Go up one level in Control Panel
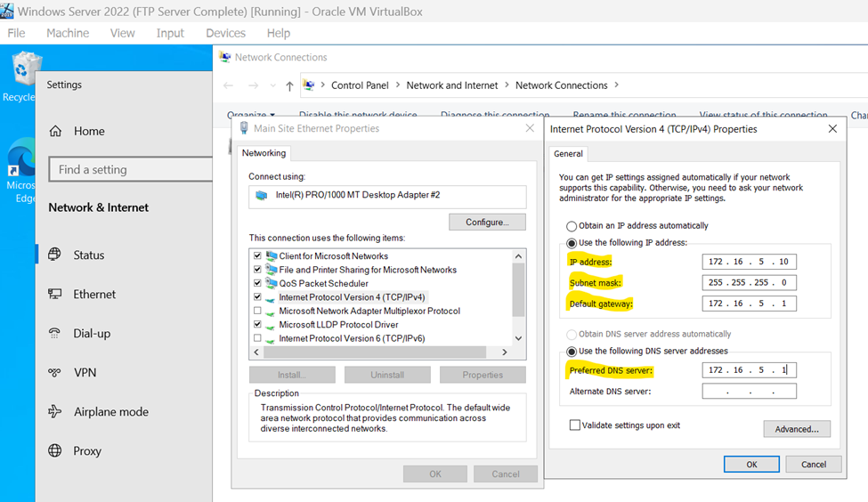Viewport: 868px width, 502px height. pos(289,85)
